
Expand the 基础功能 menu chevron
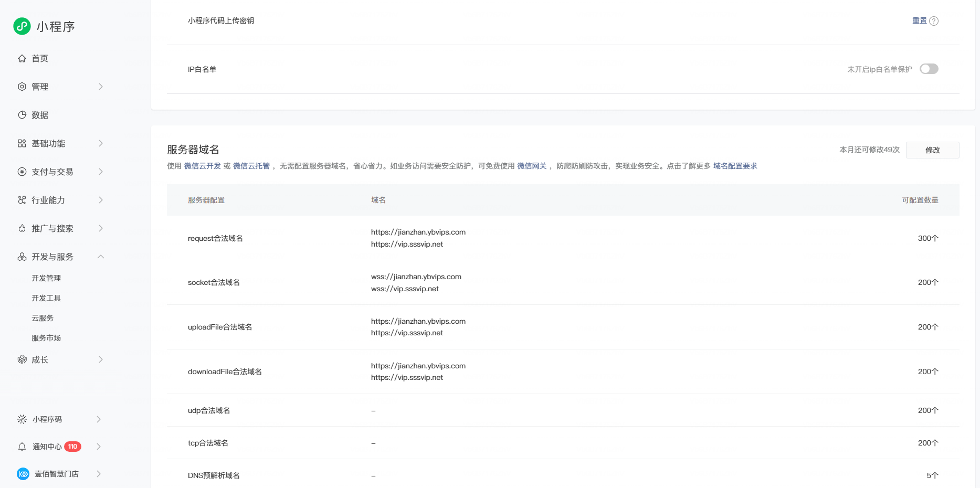click(x=101, y=143)
